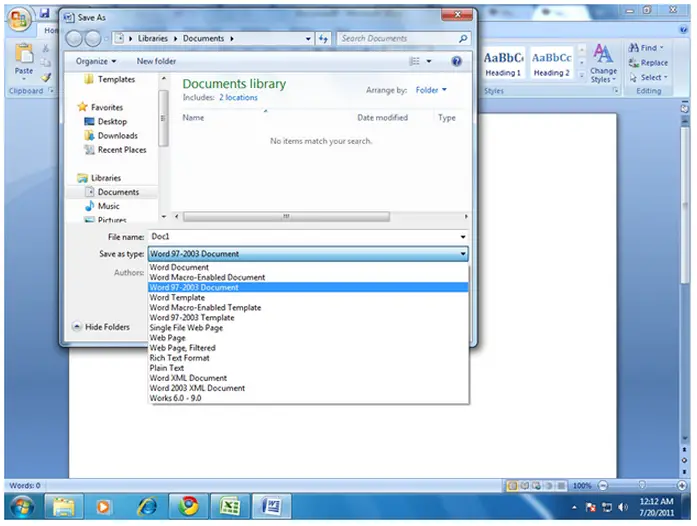Image resolution: width=697 pixels, height=526 pixels.
Task: Select Word Template file type
Action: 308,297
